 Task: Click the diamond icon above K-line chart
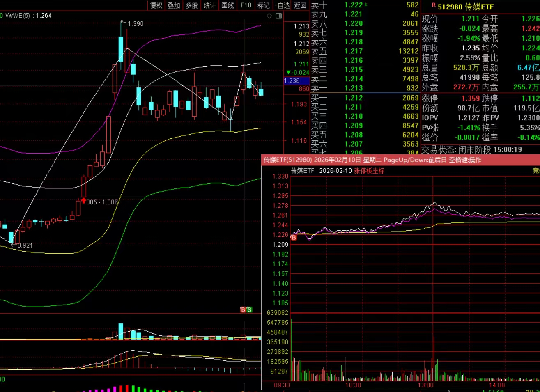(269, 16)
